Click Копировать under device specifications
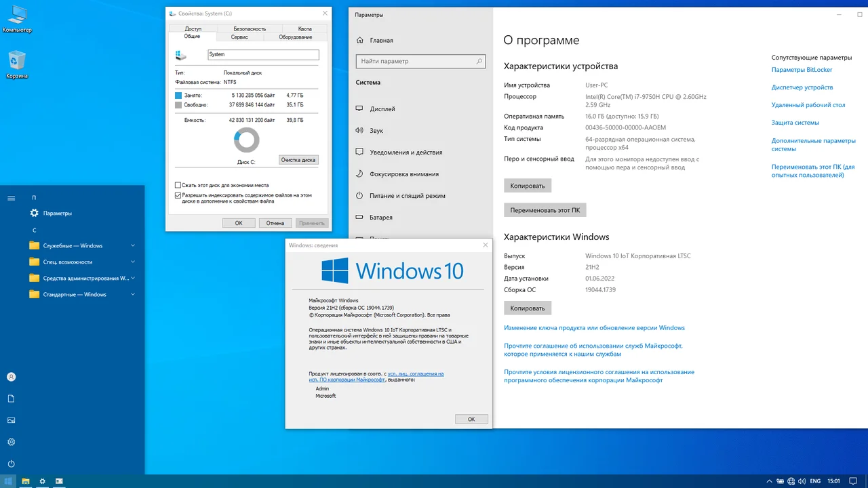 point(528,185)
